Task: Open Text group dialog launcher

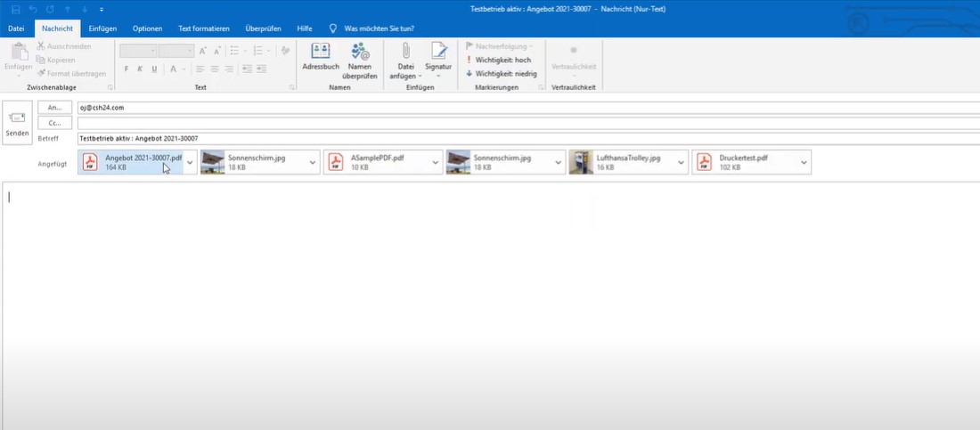Action: click(292, 87)
